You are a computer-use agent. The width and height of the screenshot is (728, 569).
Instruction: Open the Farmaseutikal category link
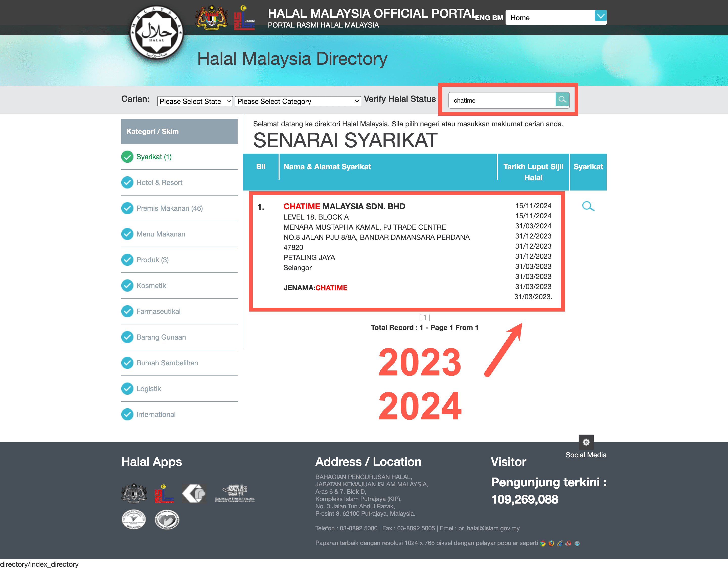tap(158, 312)
